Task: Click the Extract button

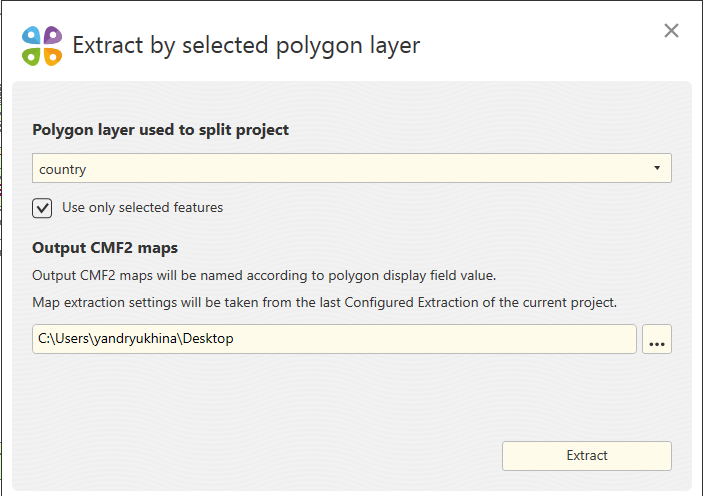Action: tap(586, 456)
